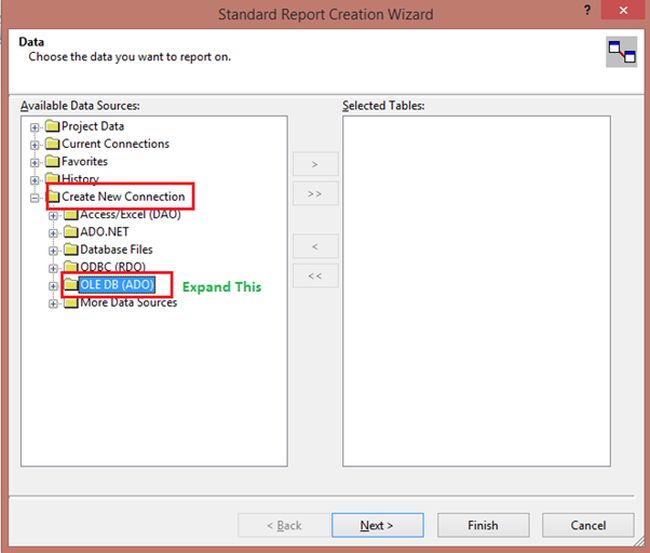Select Project Data label

coord(93,126)
